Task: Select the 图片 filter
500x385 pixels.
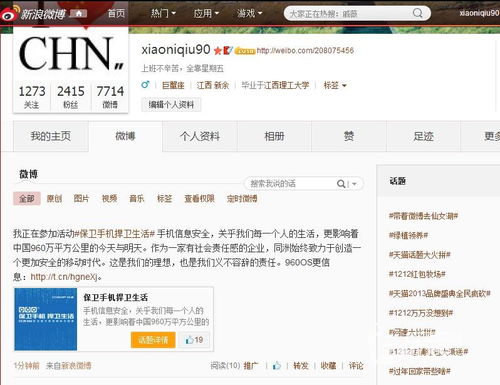Action: point(81,199)
